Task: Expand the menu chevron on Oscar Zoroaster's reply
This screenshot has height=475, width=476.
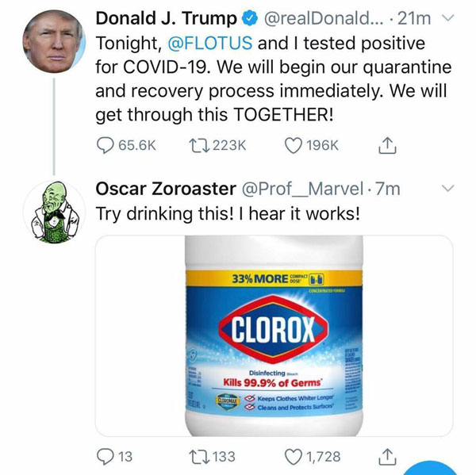Action: [x=446, y=189]
